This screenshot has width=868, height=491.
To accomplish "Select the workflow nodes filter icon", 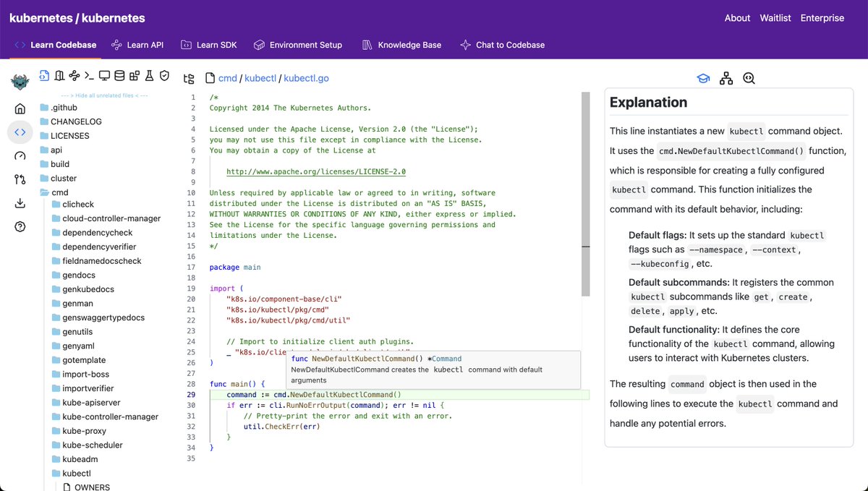I will click(75, 75).
